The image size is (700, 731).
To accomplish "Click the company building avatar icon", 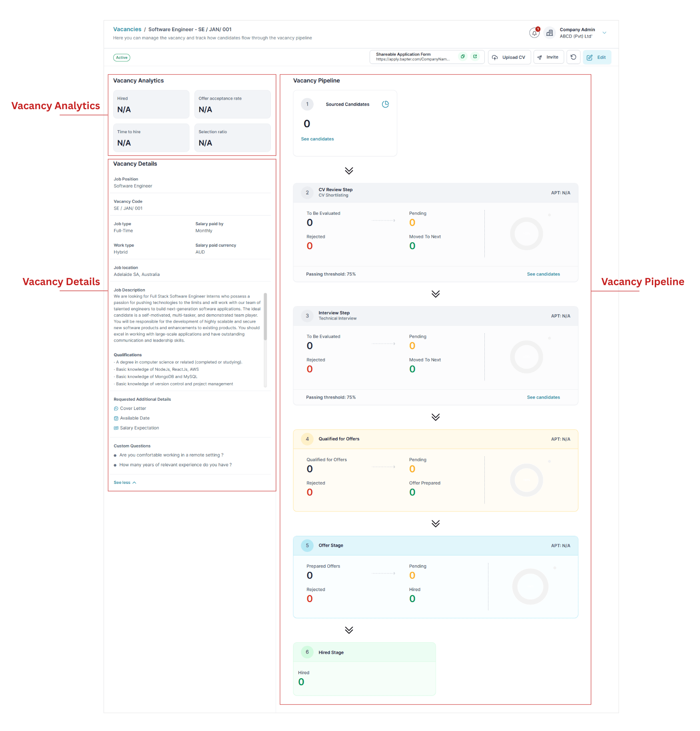I will point(550,33).
